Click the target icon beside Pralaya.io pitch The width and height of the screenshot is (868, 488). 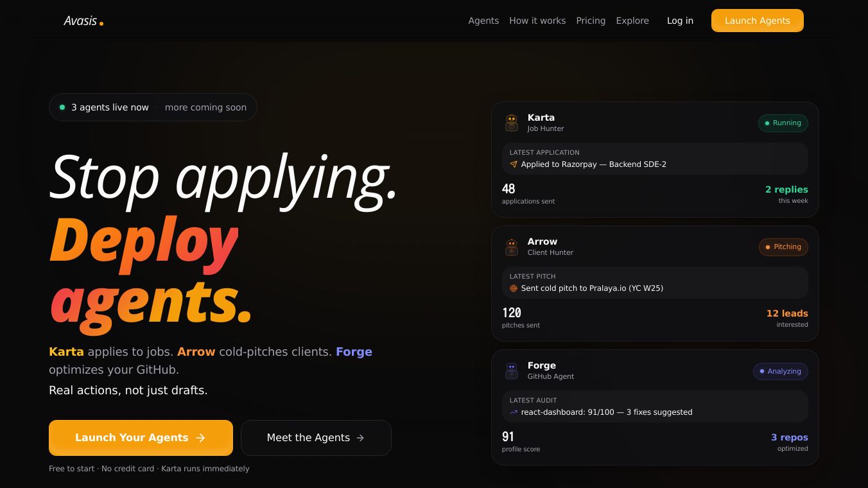coord(514,288)
